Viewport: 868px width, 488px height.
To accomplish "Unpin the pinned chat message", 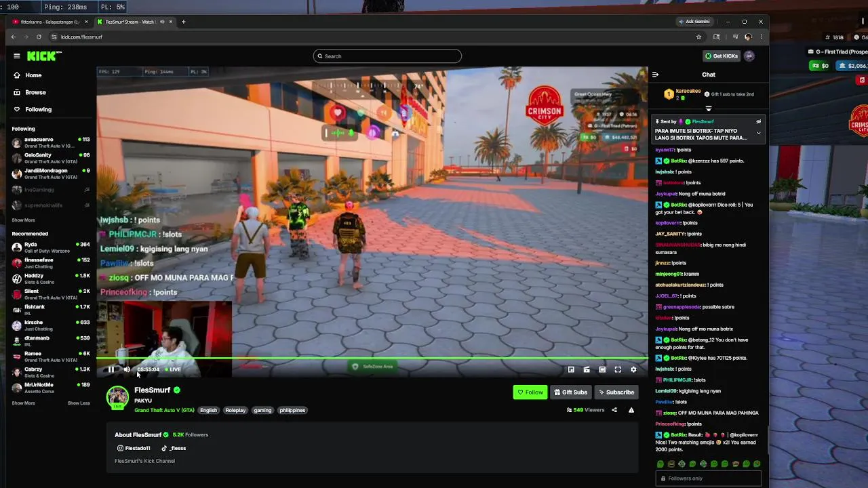I will pos(758,122).
